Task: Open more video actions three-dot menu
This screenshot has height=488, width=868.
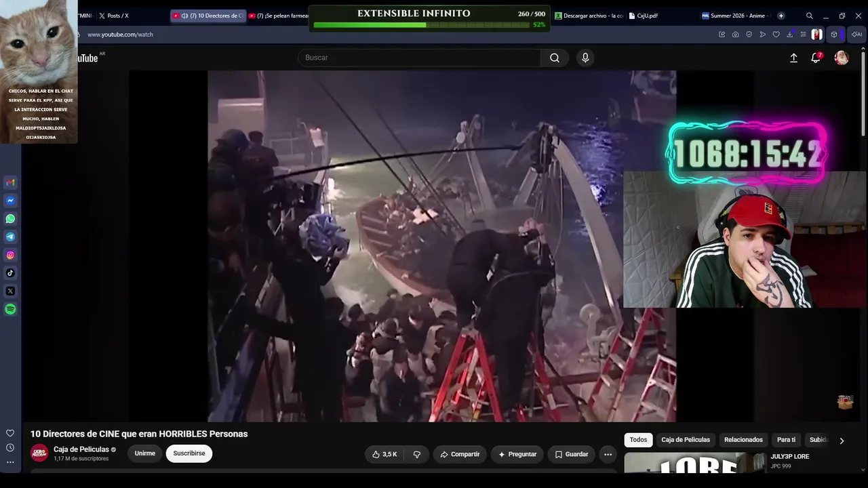Action: [x=608, y=454]
